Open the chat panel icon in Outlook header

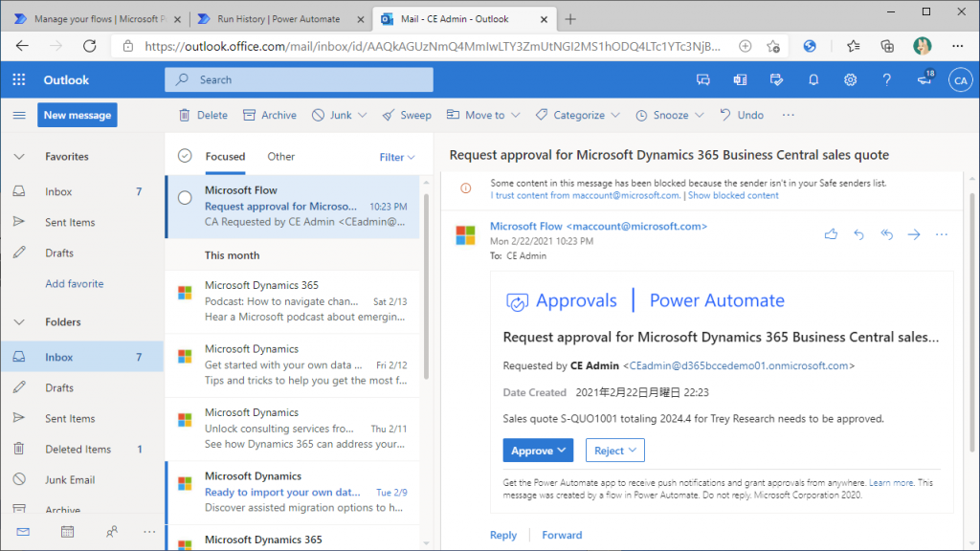pos(703,80)
